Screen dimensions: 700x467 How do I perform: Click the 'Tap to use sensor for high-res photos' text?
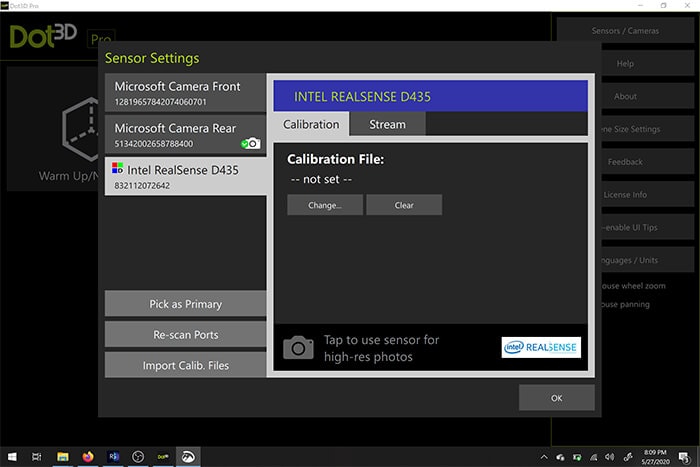point(381,348)
